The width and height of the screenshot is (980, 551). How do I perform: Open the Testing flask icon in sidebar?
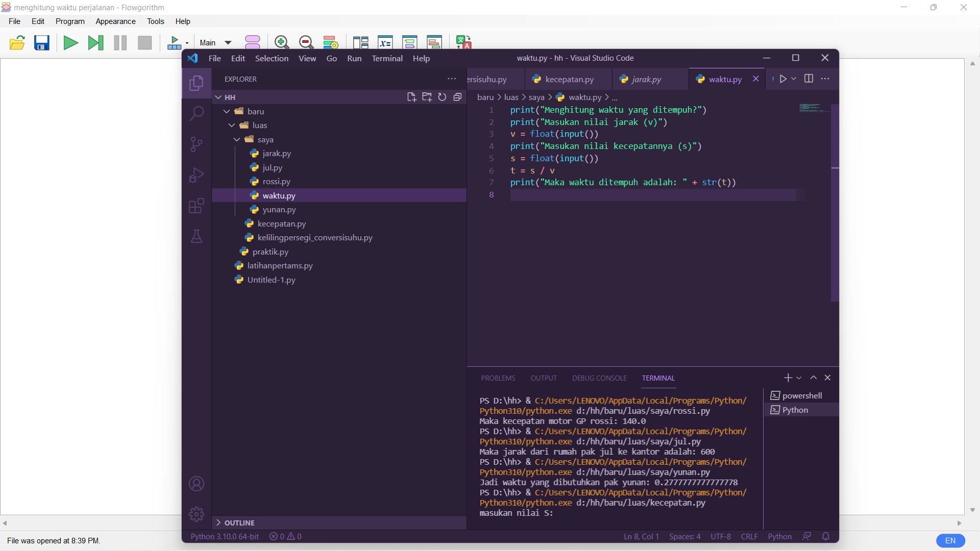coord(197,236)
